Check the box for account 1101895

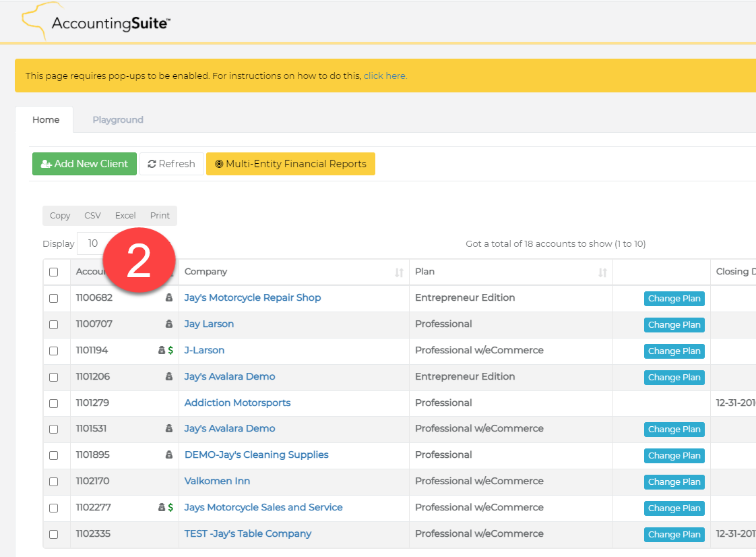53,455
